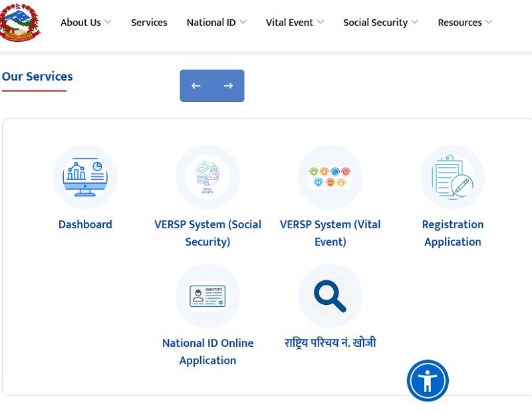Expand the Resources chevron
The image size is (532, 410).
pos(489,22)
